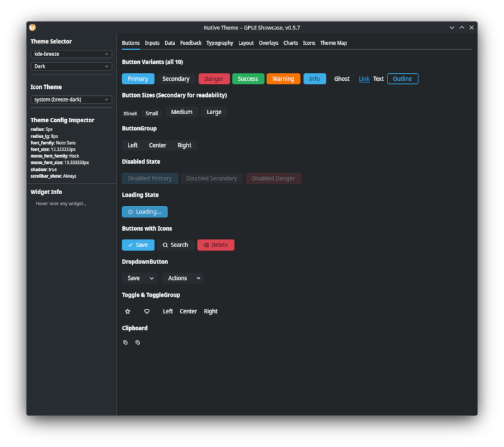Click the XSmall size button
The width and height of the screenshot is (504, 447).
point(130,113)
